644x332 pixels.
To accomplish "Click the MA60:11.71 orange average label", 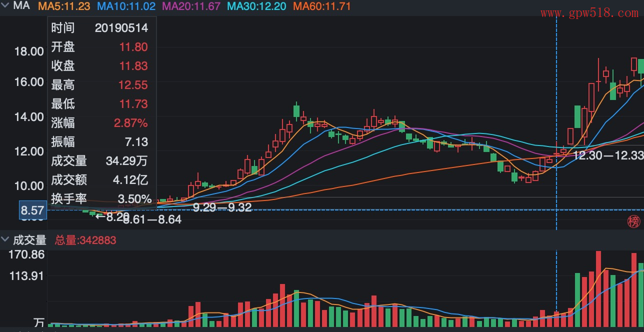I will click(x=321, y=6).
